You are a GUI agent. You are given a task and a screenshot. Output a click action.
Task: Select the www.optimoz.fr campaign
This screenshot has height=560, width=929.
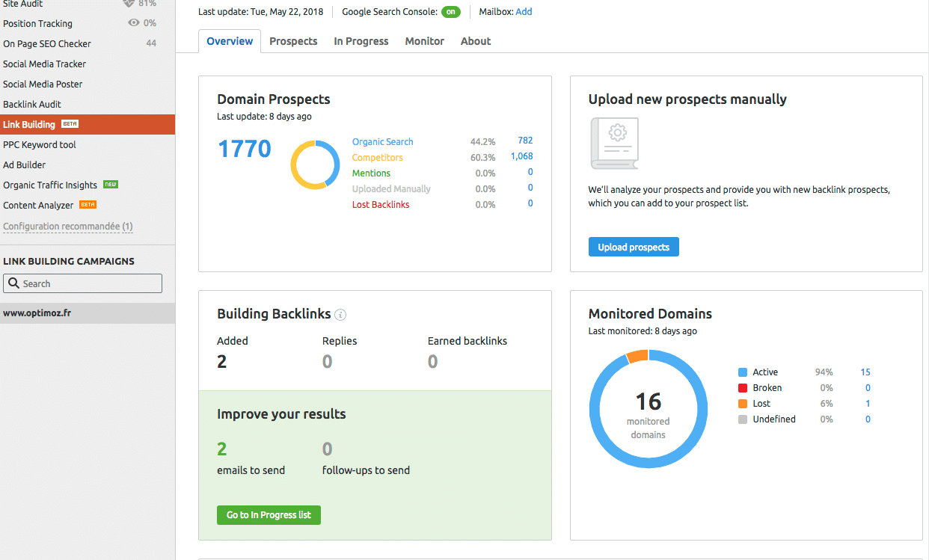click(x=88, y=313)
